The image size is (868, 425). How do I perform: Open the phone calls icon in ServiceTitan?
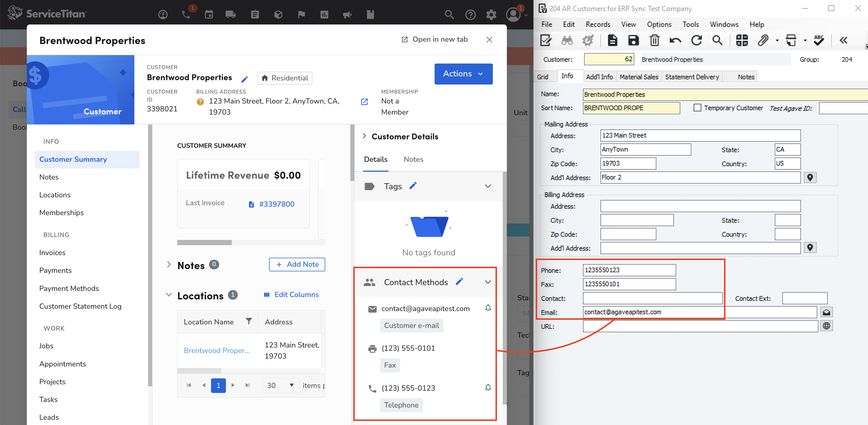(186, 15)
